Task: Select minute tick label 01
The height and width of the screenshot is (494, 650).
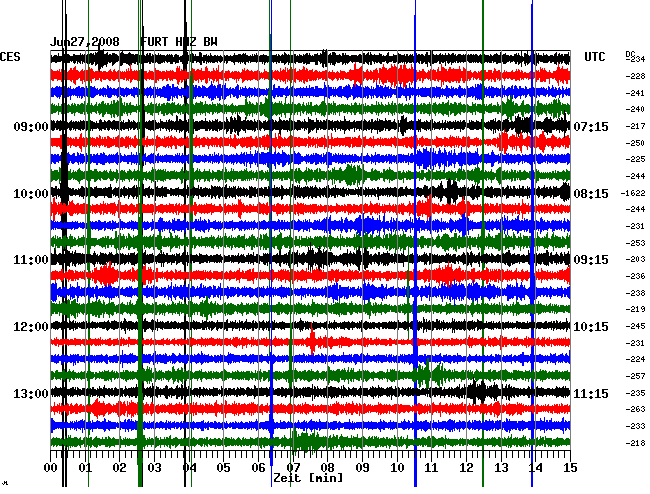Action: pyautogui.click(x=85, y=468)
